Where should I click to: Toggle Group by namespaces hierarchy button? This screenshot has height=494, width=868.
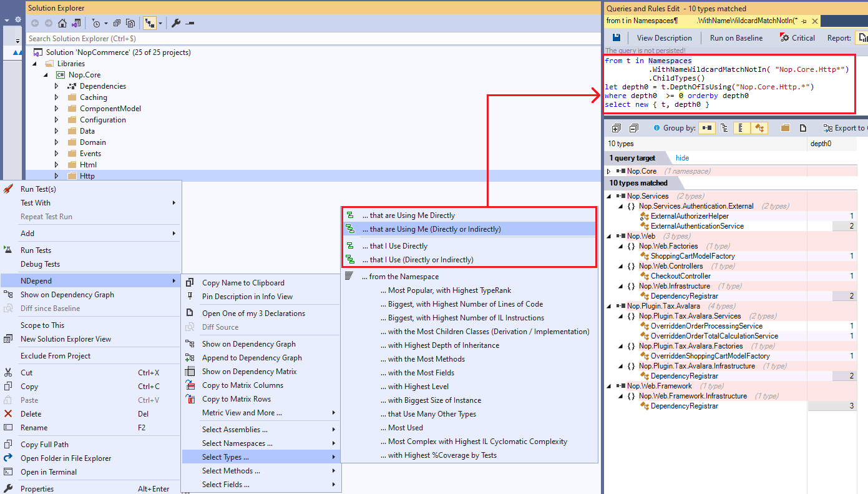[724, 128]
